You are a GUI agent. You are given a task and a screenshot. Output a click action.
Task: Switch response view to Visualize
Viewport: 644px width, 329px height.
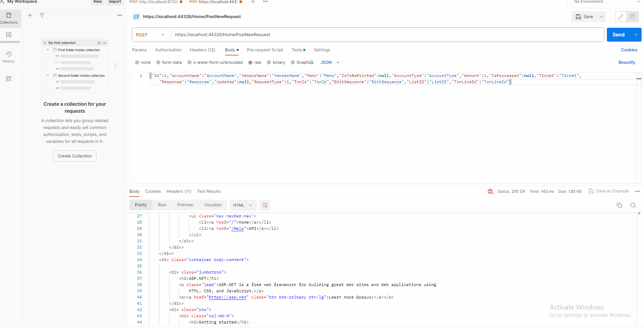tap(213, 205)
